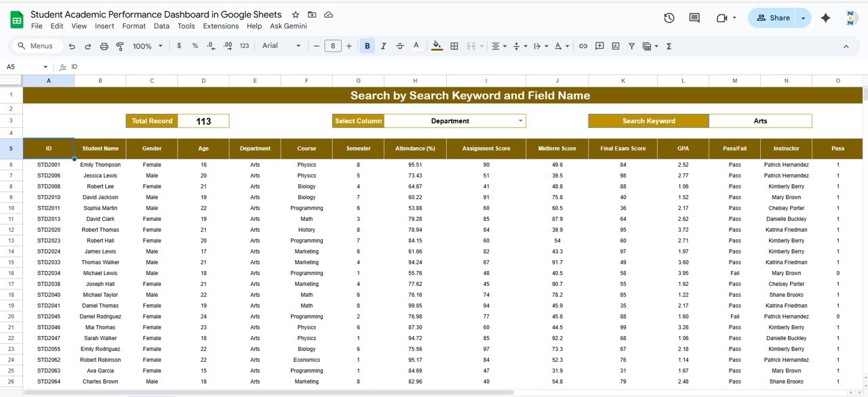Screen dimensions: 868x397
Task: Open the Borders tool
Action: point(454,46)
